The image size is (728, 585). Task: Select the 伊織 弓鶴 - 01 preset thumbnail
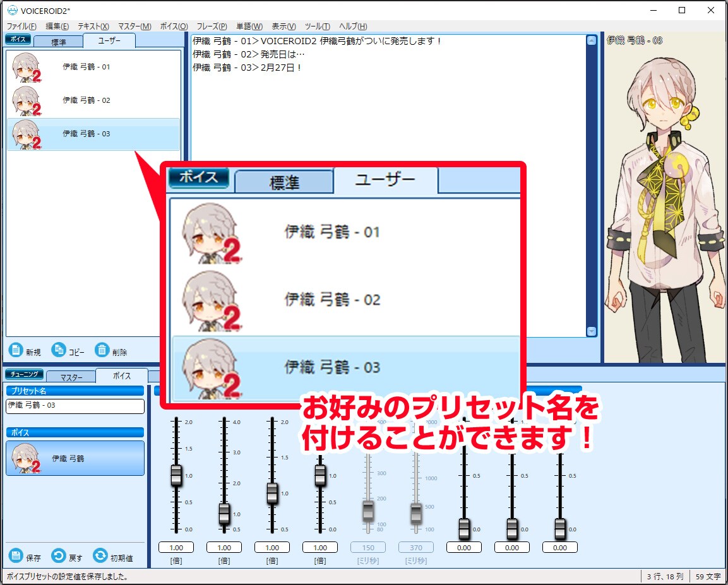pos(26,68)
